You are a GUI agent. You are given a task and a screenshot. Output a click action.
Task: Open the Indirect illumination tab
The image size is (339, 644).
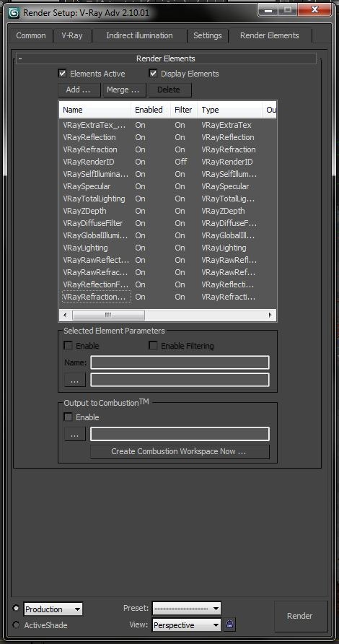tap(139, 35)
